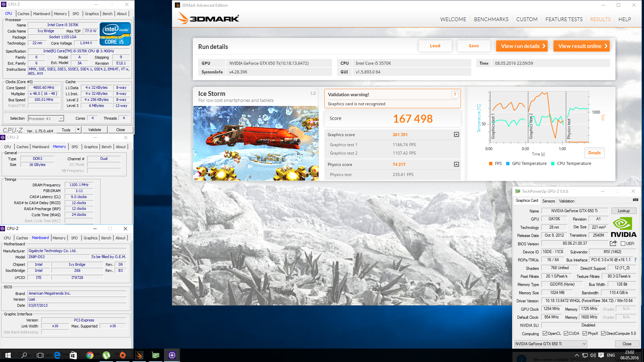Open the Processor #1 selection dropdown
Image resolution: width=644 pixels, height=362 pixels.
point(46,118)
